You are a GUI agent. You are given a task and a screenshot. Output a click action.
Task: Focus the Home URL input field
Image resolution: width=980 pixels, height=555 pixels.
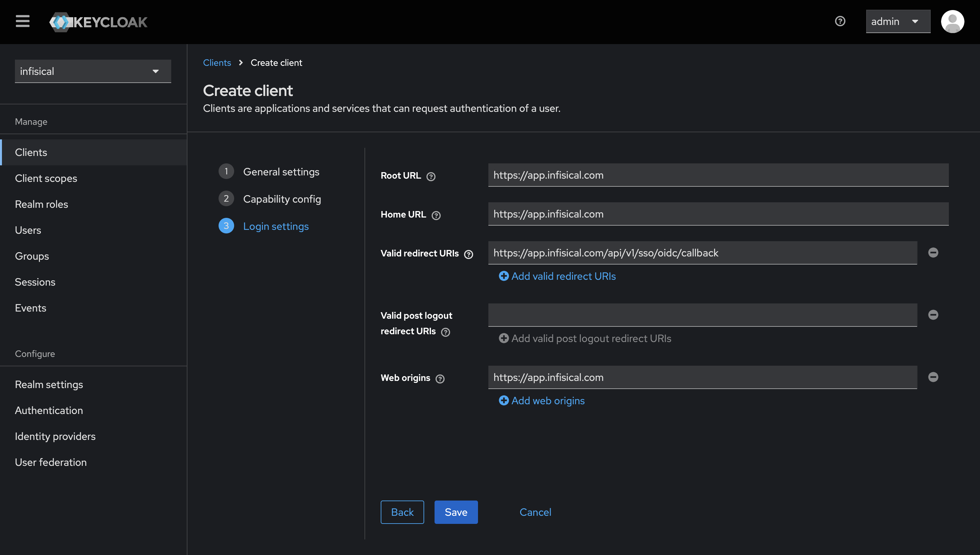tap(718, 214)
